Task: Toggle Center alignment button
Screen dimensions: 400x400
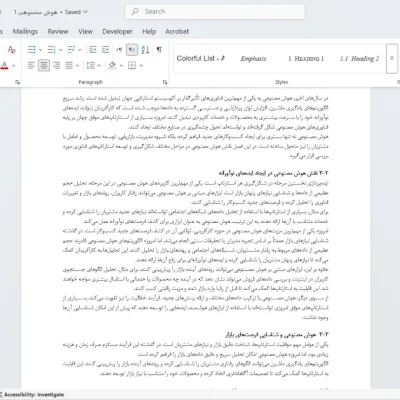Action: coord(44,65)
